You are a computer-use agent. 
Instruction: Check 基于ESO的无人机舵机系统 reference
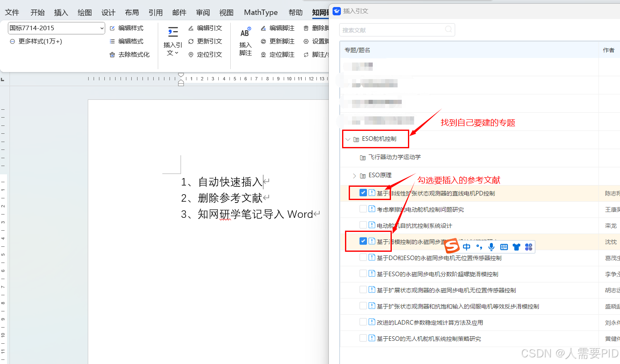tap(363, 338)
